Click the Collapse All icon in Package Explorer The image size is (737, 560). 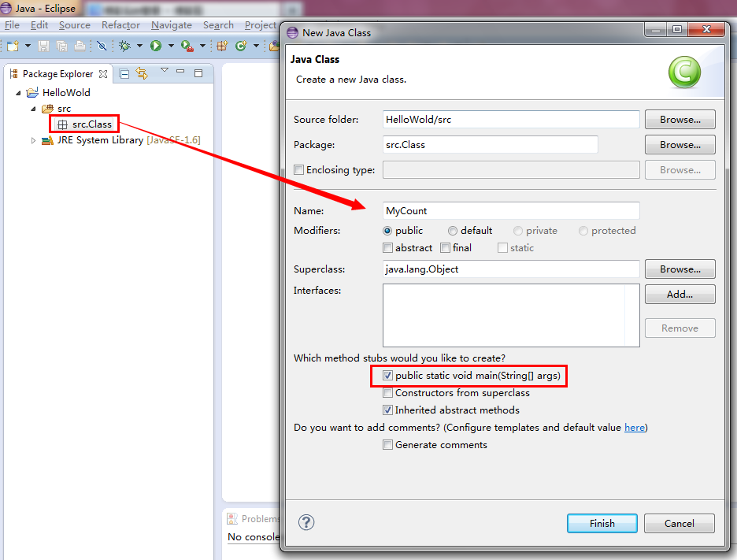(x=124, y=74)
